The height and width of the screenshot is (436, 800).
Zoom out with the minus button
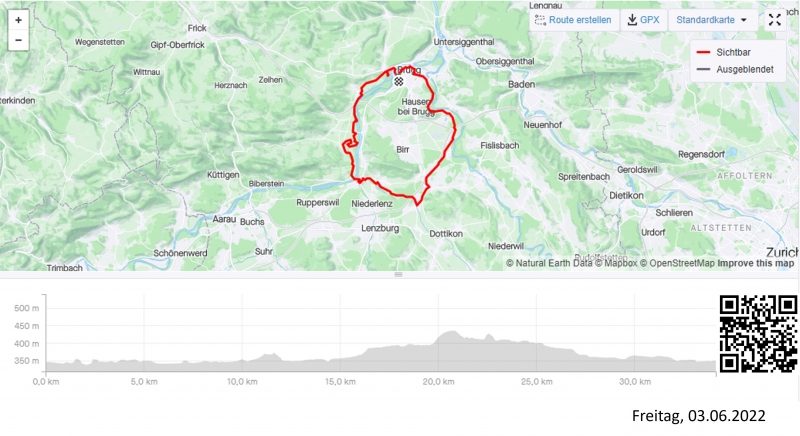(x=18, y=40)
